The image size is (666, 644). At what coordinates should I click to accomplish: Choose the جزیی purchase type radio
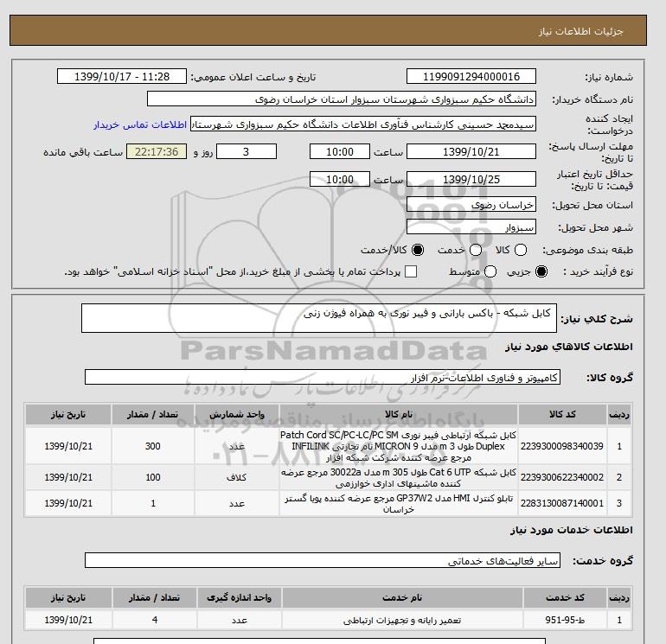(x=541, y=271)
